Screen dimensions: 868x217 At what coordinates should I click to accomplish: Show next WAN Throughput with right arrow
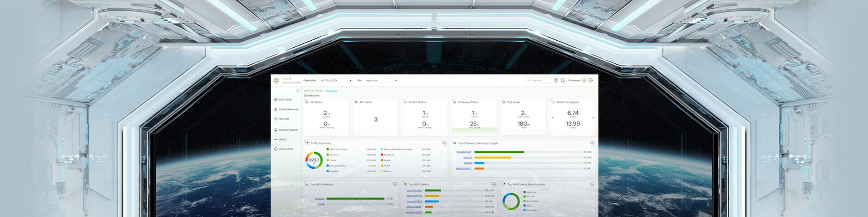593,118
